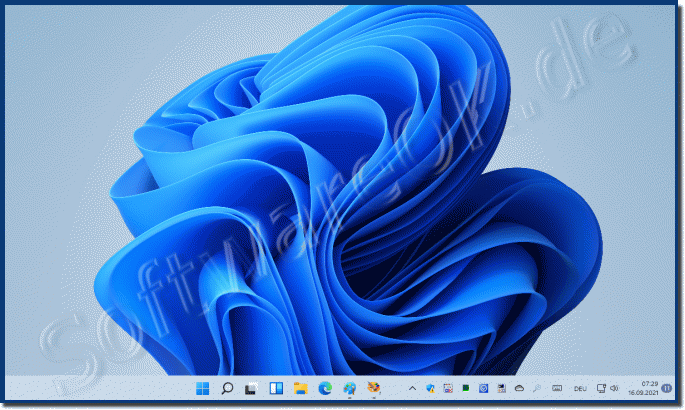Click the green square tray icon

click(x=466, y=388)
